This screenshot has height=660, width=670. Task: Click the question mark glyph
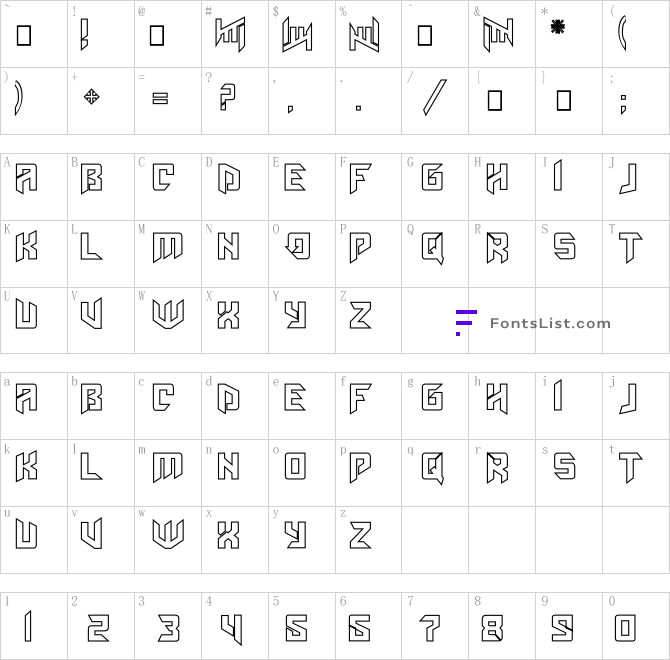(x=227, y=98)
